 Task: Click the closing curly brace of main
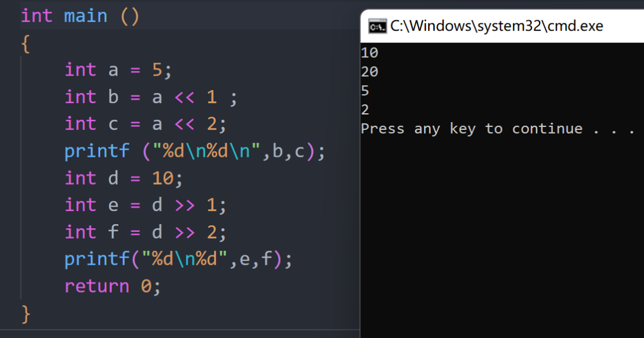26,315
